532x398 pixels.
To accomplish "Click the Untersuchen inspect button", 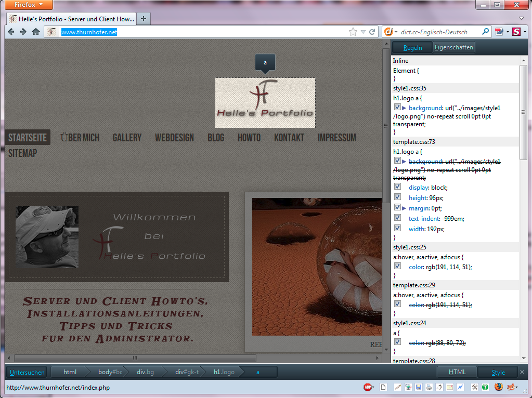I will click(27, 372).
